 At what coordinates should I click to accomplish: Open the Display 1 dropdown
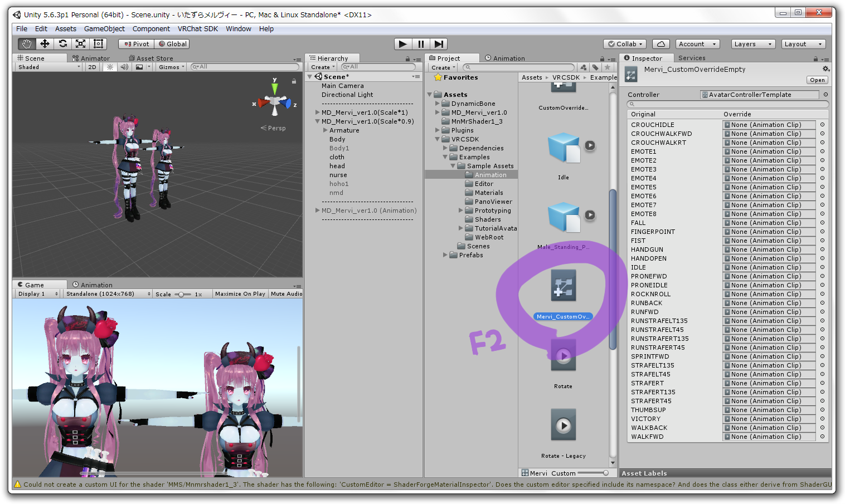click(x=38, y=293)
